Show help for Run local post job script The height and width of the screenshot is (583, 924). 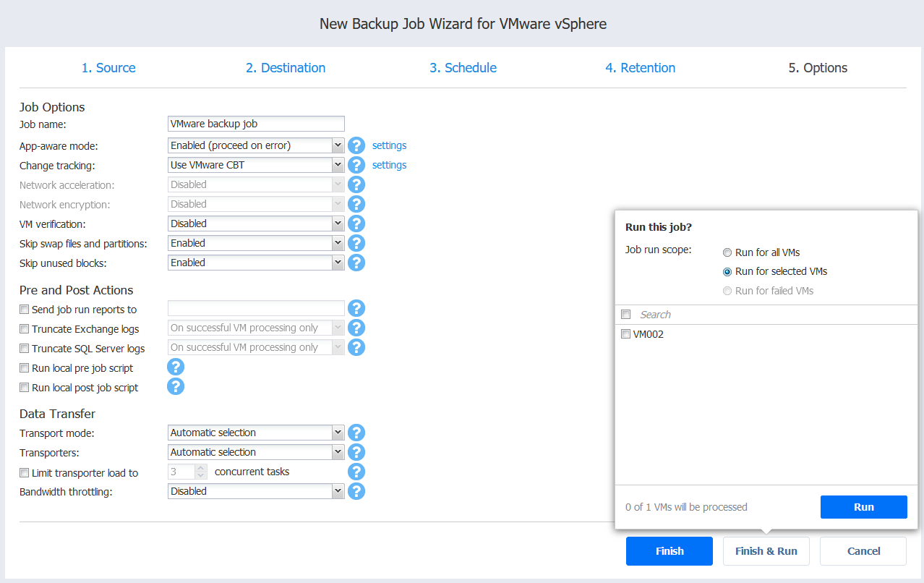[x=176, y=386]
